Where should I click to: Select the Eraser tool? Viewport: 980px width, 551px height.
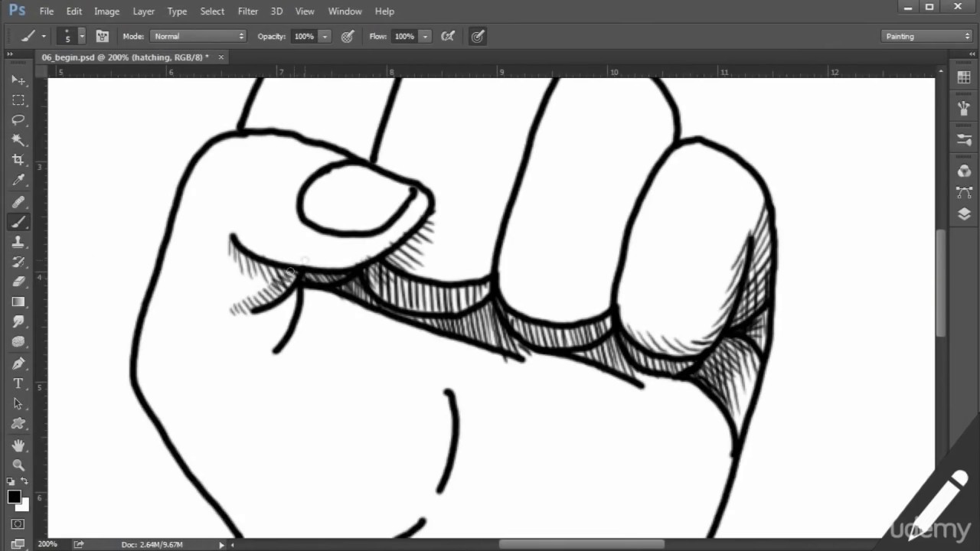pos(18,282)
